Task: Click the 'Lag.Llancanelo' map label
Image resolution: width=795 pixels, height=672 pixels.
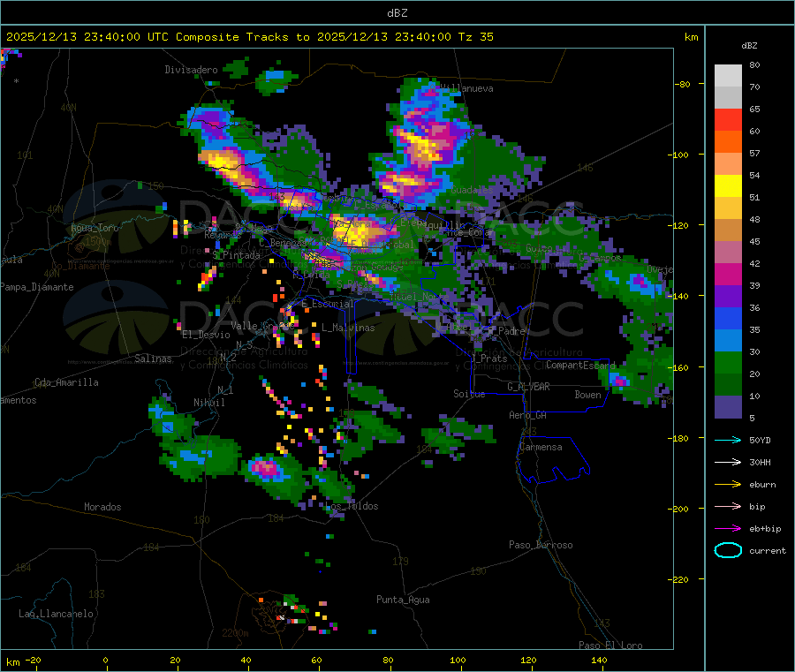Action: (56, 615)
